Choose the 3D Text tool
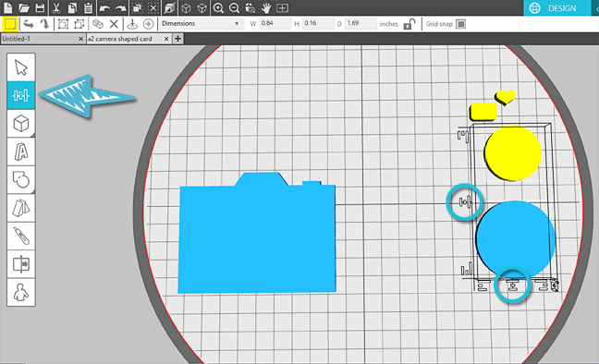 click(21, 152)
